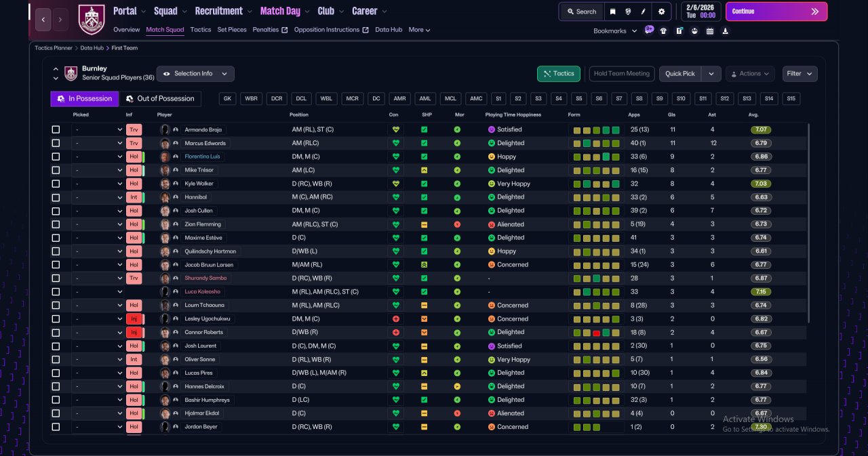Open the picked dropdown for Marcus Edwards
The width and height of the screenshot is (868, 456).
[x=98, y=143]
